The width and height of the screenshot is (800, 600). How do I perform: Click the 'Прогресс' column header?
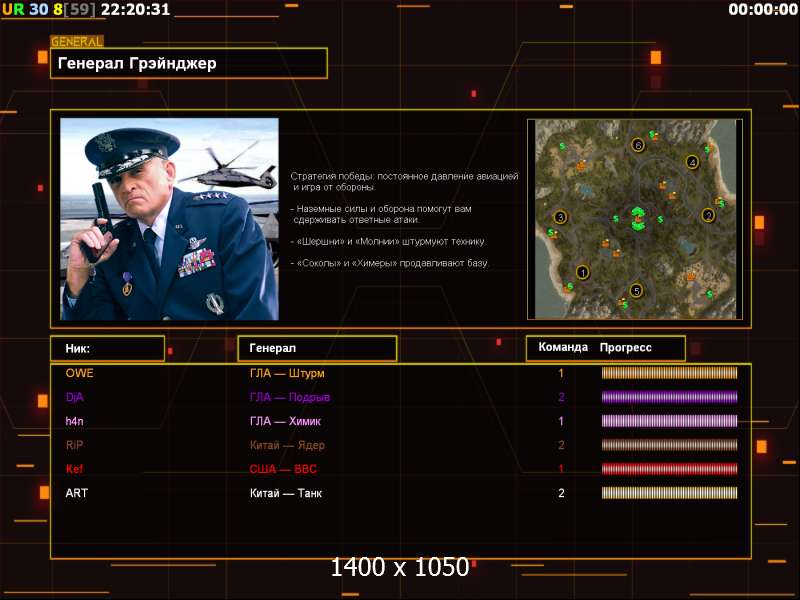click(x=626, y=348)
